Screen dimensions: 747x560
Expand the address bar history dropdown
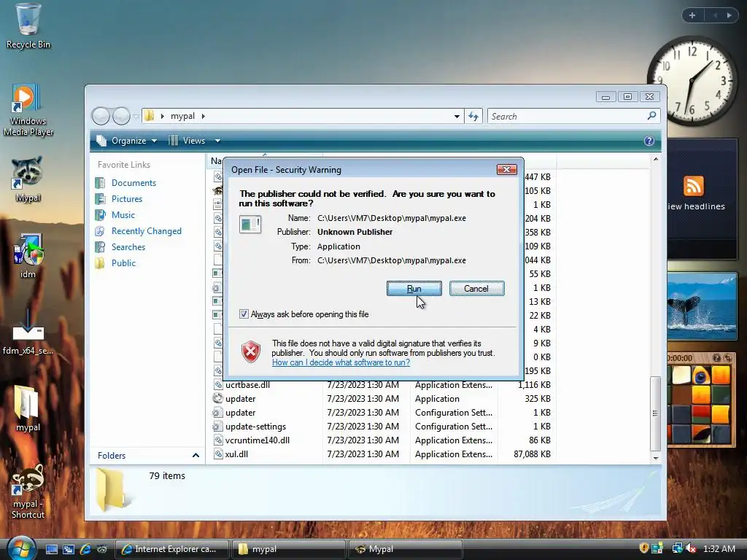[457, 116]
